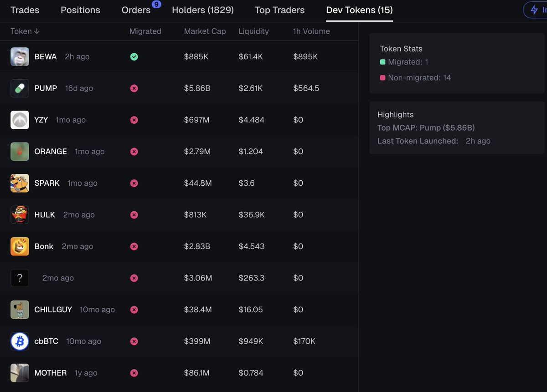The height and width of the screenshot is (392, 547).
Task: Click the $170K 1h volume for cbBTC
Action: click(x=304, y=341)
